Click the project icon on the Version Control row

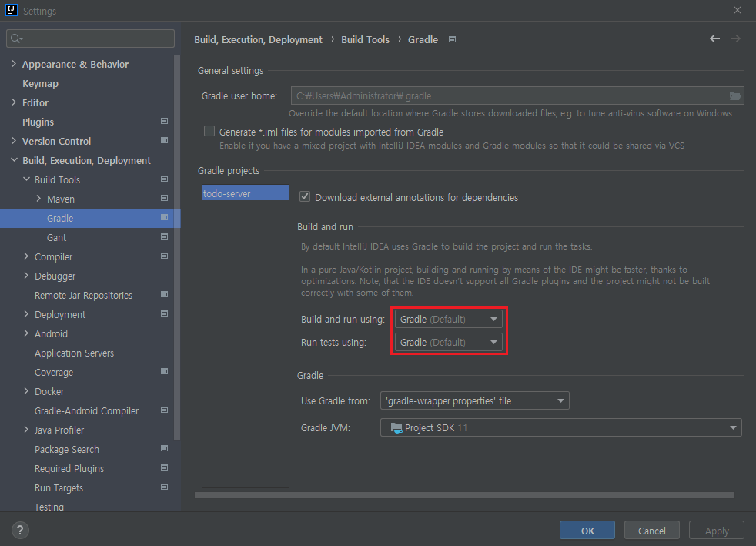165,140
